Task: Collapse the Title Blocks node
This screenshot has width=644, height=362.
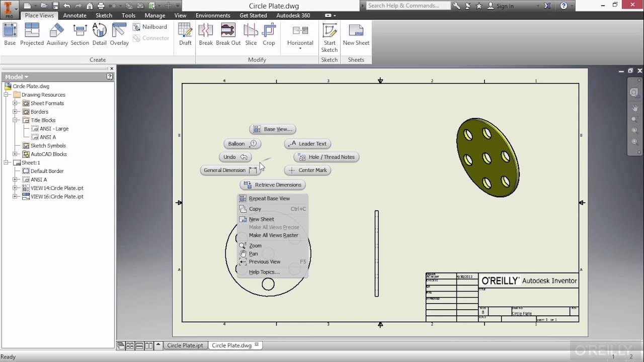Action: (x=15, y=120)
